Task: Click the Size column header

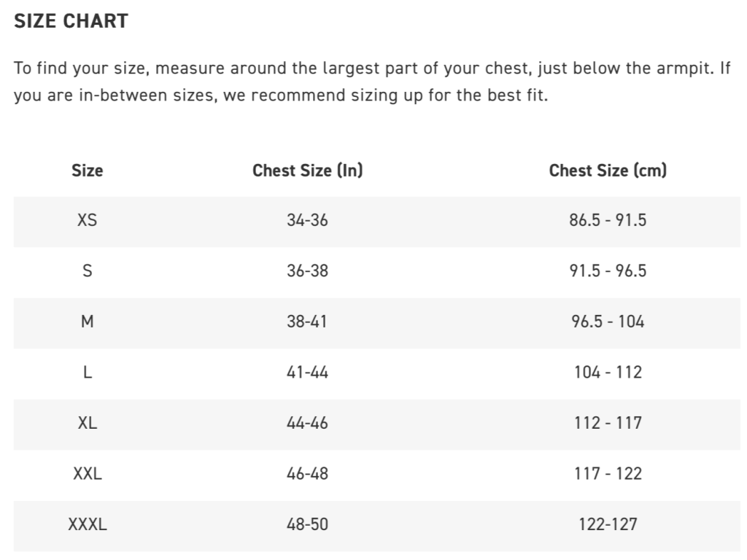Action: click(x=87, y=171)
